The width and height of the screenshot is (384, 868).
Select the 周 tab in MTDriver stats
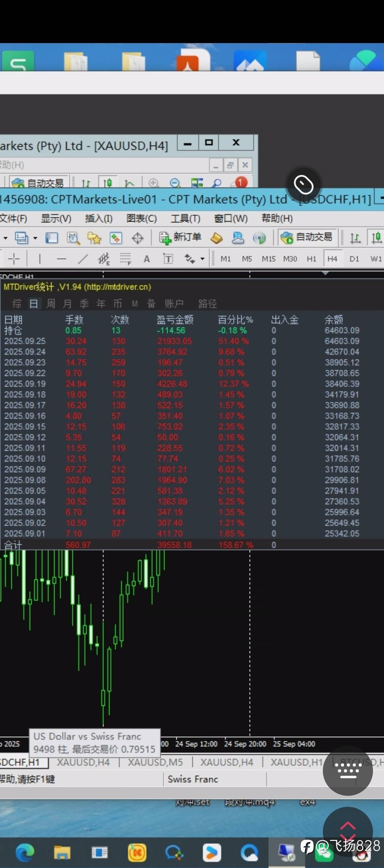coord(51,303)
